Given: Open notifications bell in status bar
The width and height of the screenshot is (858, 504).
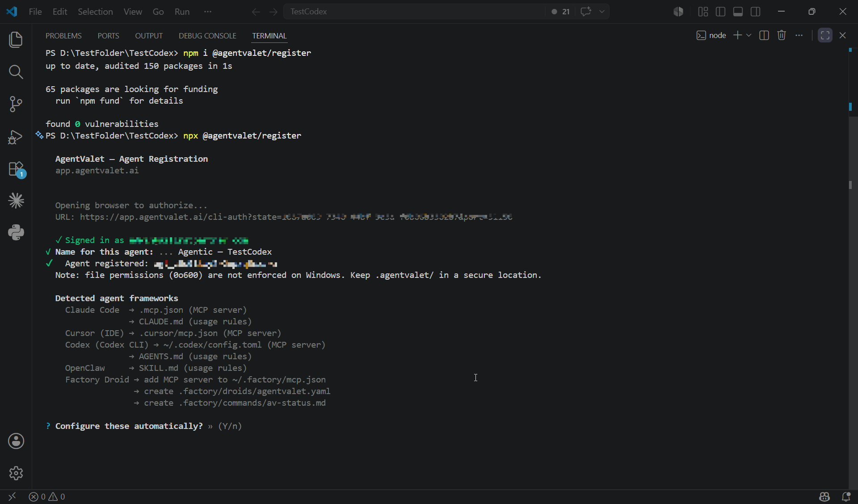Looking at the screenshot, I should pos(846,496).
